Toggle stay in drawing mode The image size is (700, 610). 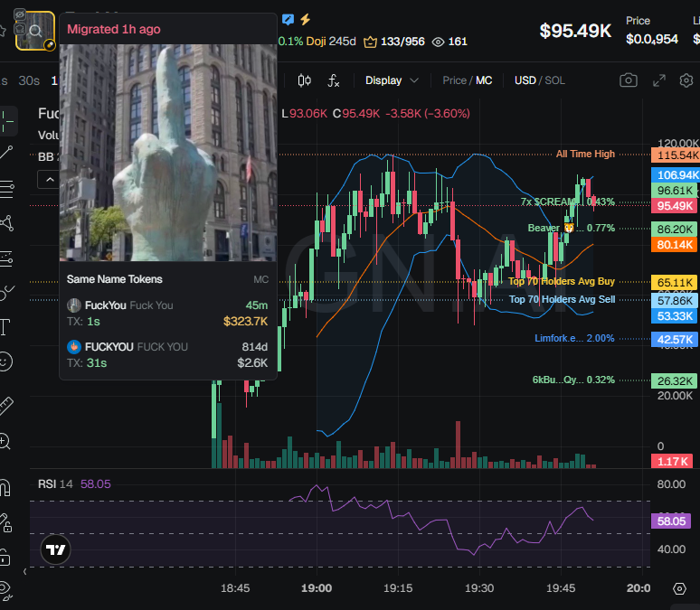point(5,522)
